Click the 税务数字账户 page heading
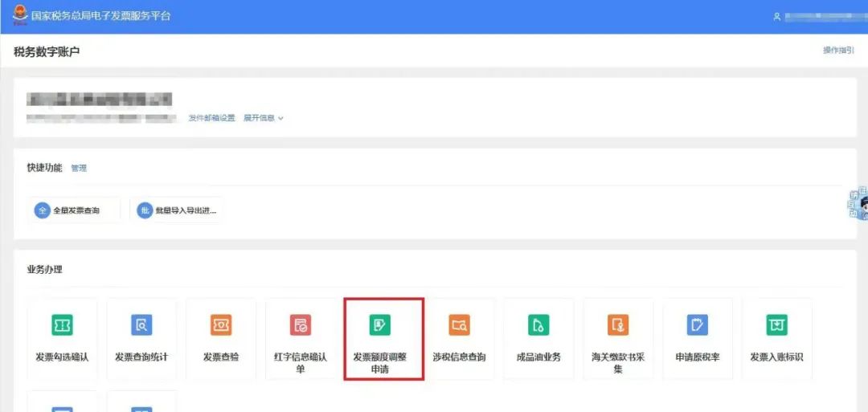The image size is (868, 412). point(47,51)
